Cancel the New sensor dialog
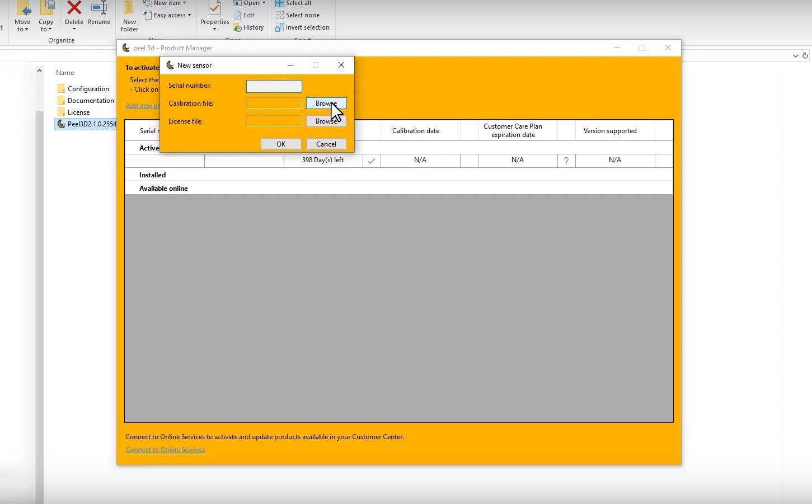812x504 pixels. [326, 144]
